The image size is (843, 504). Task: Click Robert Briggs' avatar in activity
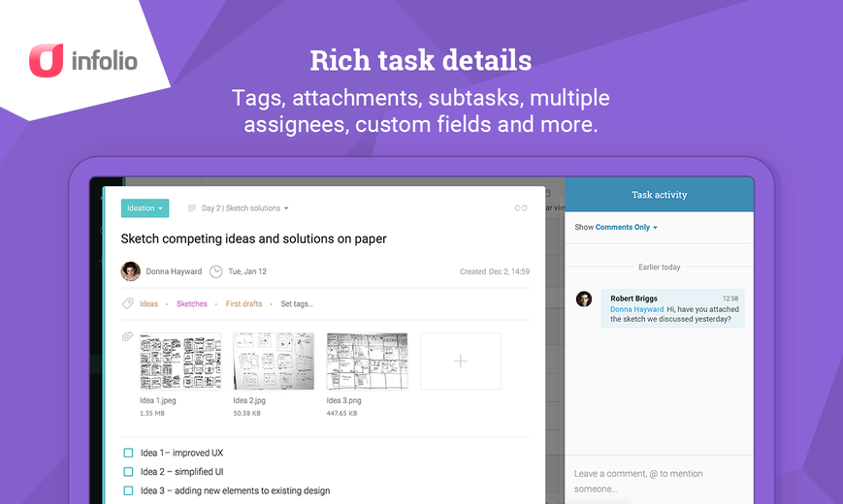coord(584,299)
